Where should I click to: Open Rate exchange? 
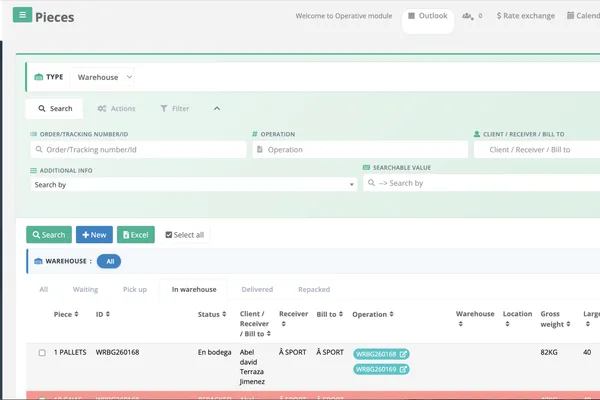pos(526,16)
